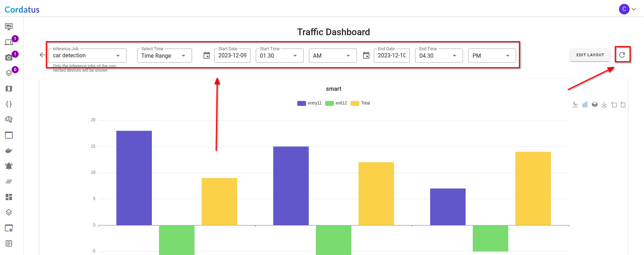Open the End Time 04.30 dropdown
Viewport: 644px width, 255px height.
click(x=439, y=56)
